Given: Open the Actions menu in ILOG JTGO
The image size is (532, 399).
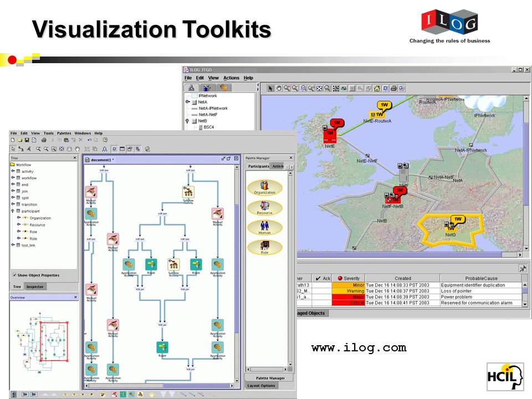Looking at the screenshot, I should pos(232,78).
